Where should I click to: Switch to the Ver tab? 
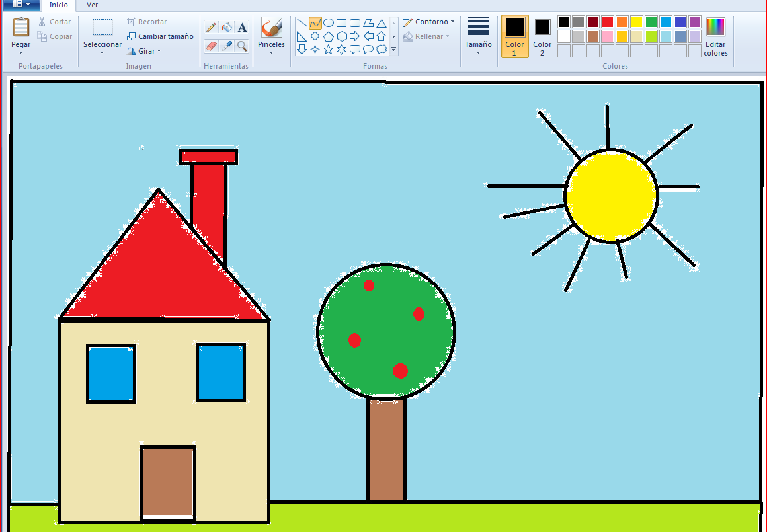91,5
